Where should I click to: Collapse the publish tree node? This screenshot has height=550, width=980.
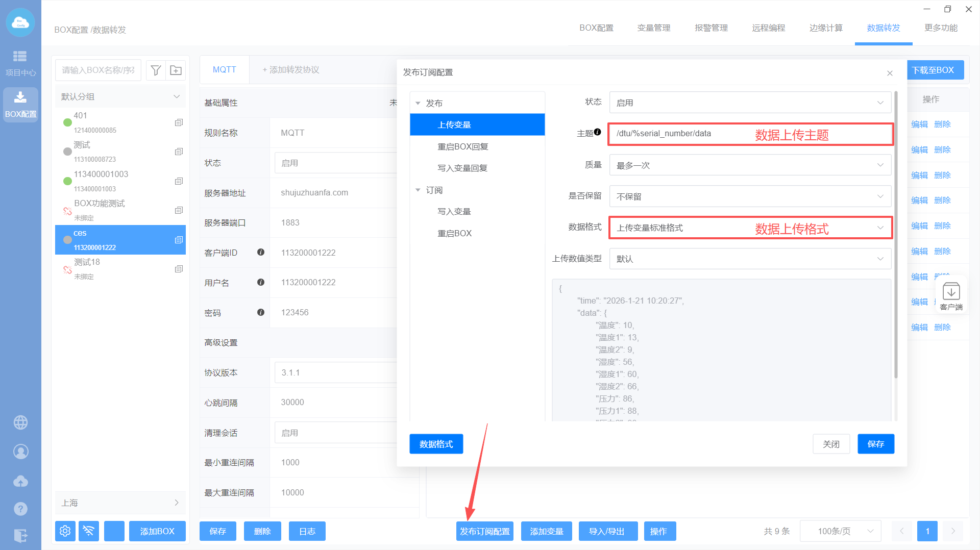click(x=418, y=103)
